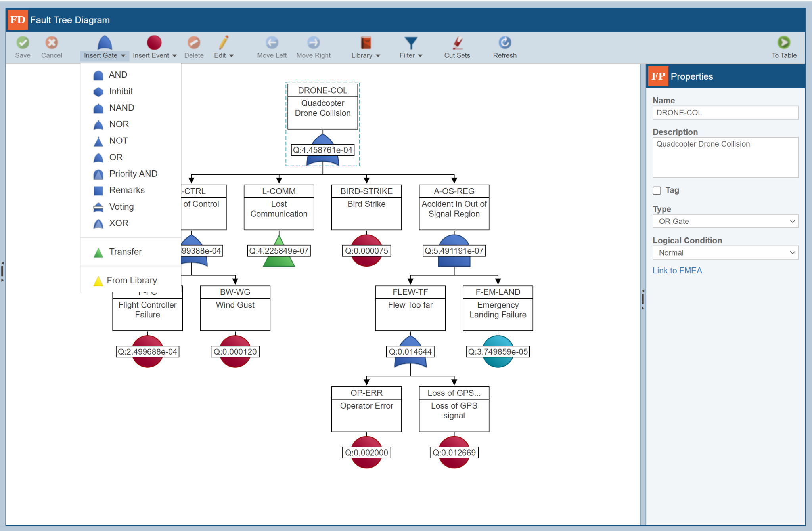Select Transfer from the Insert Gate menu
812x531 pixels.
[x=125, y=252]
